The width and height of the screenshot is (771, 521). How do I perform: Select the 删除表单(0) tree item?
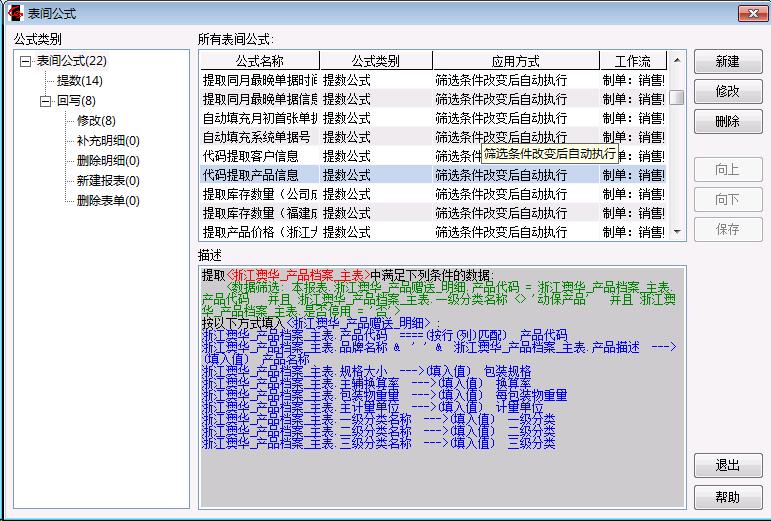pos(108,201)
